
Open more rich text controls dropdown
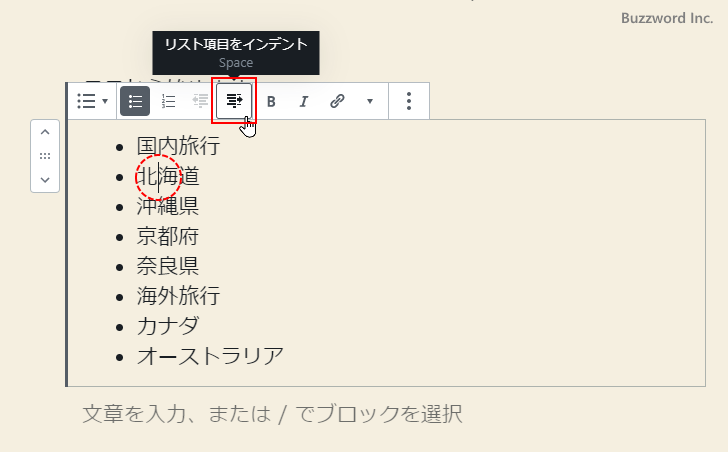[x=370, y=101]
